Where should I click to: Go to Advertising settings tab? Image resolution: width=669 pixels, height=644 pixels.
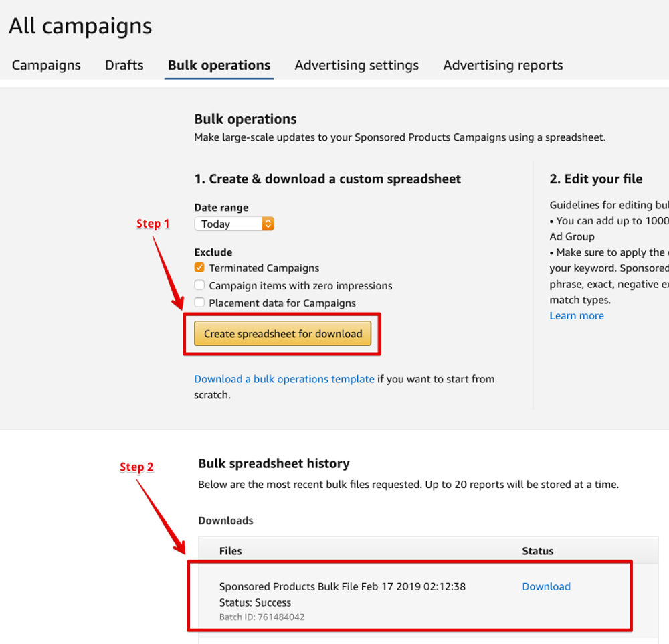(x=357, y=66)
